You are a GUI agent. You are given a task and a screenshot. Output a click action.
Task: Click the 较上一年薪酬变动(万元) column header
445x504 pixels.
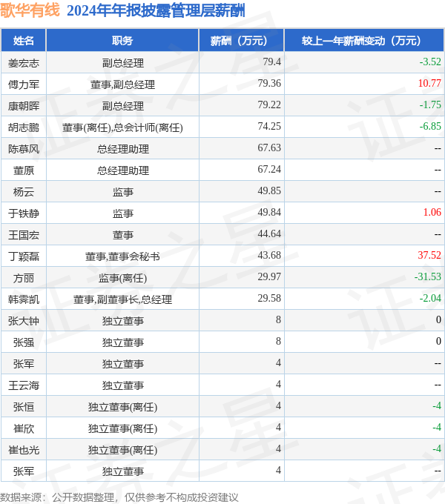pyautogui.click(x=364, y=41)
